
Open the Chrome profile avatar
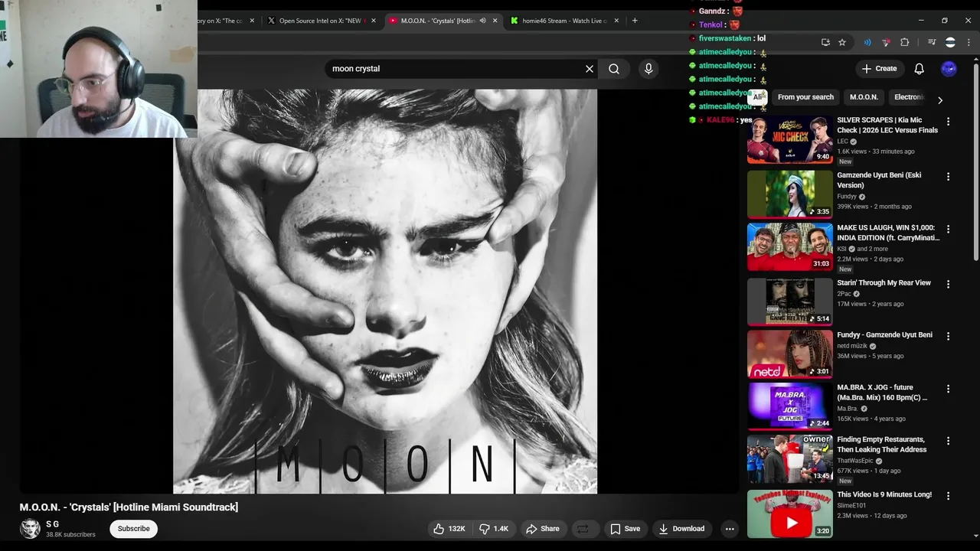pos(950,42)
